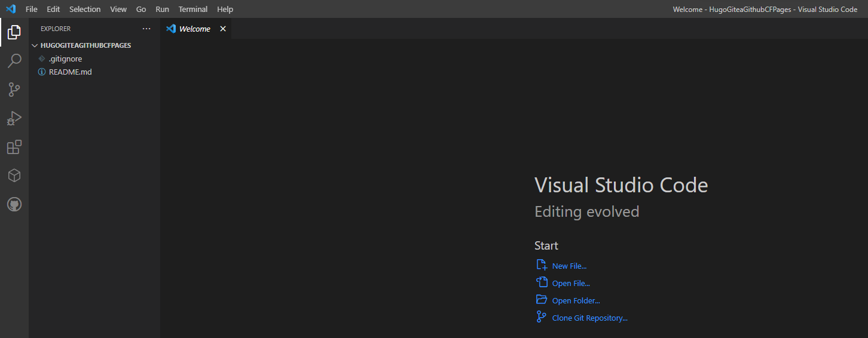Click the Clone Git Repository... link
The height and width of the screenshot is (338, 868).
pos(589,318)
